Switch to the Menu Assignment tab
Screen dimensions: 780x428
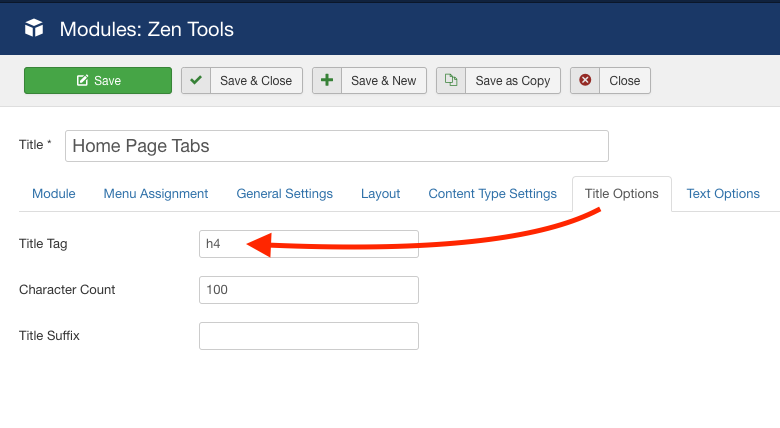click(156, 194)
